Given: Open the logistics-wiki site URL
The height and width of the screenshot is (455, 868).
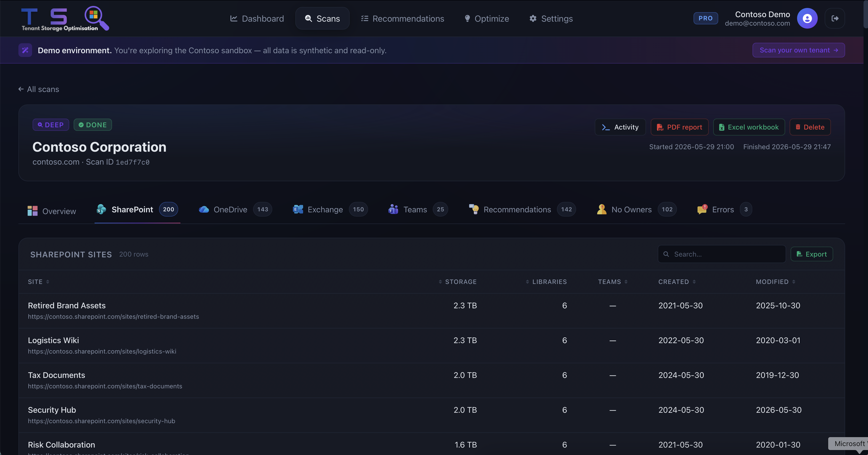Looking at the screenshot, I should [102, 351].
